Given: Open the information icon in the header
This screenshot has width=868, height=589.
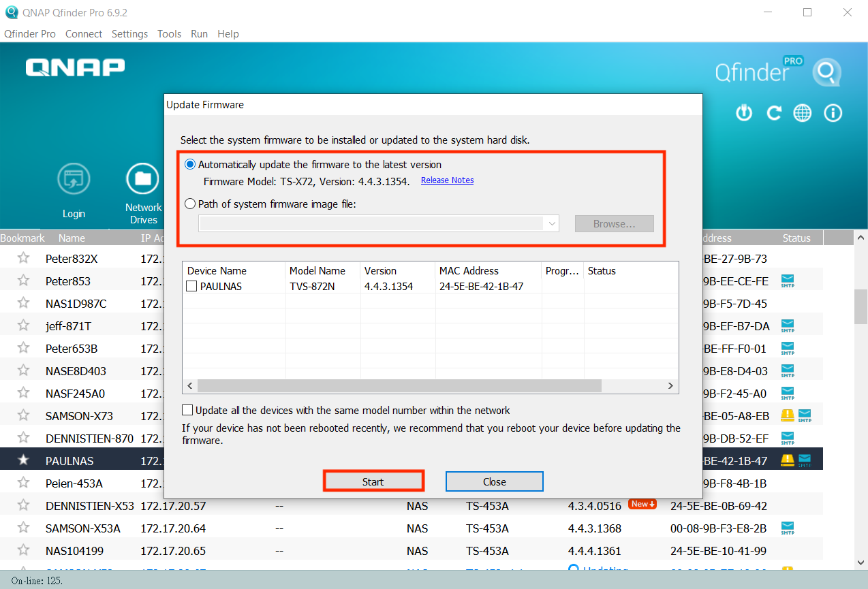Looking at the screenshot, I should [x=833, y=113].
